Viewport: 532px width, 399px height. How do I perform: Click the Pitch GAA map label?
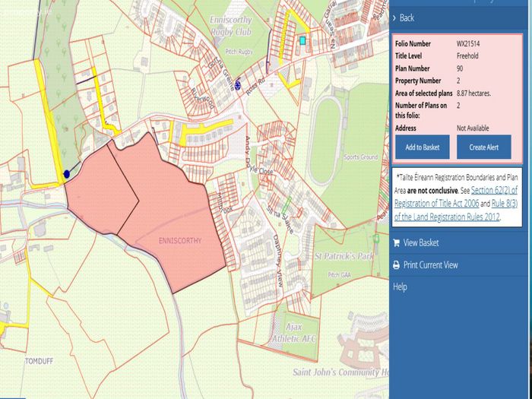(339, 275)
